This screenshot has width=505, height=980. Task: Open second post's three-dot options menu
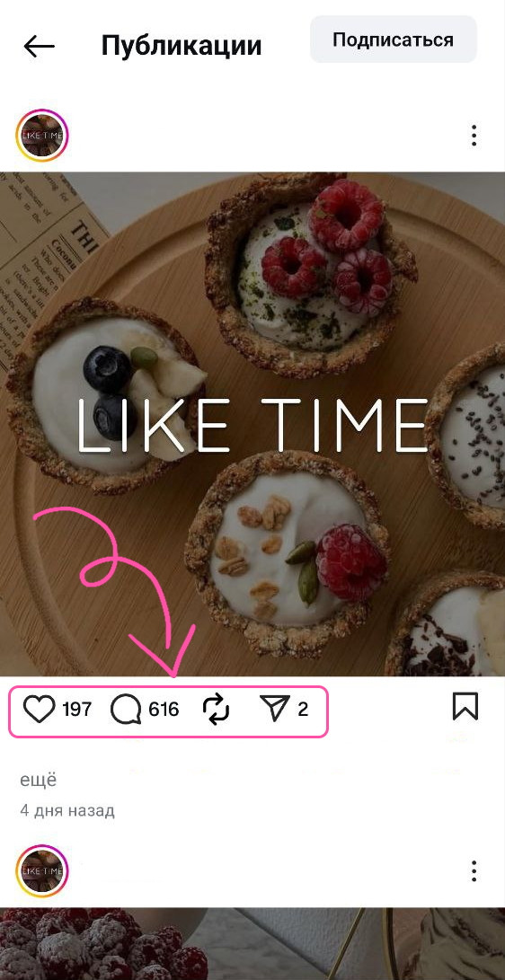474,870
